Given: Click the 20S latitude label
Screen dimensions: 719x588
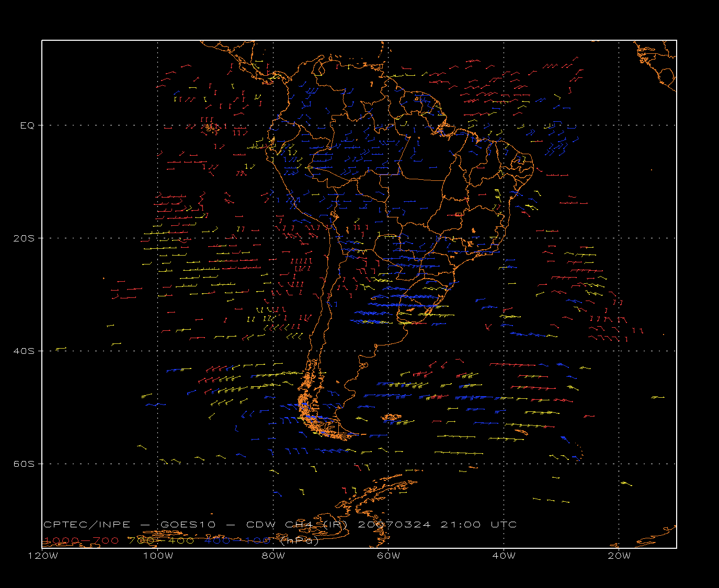Looking at the screenshot, I should (x=24, y=238).
